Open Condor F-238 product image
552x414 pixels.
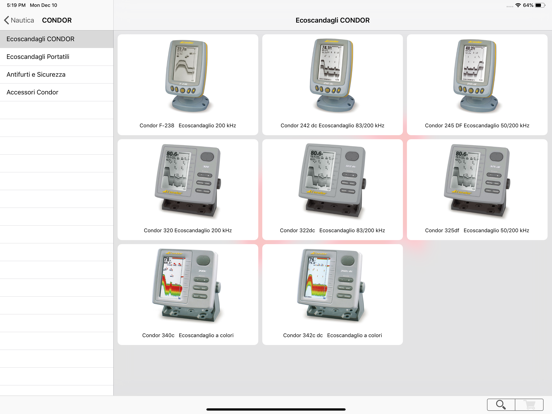pyautogui.click(x=188, y=76)
